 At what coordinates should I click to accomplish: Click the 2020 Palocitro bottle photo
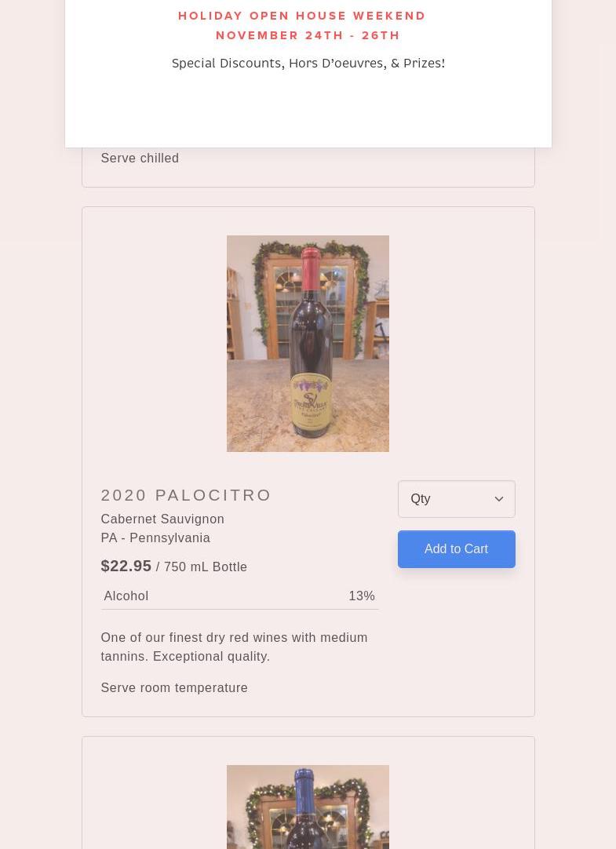coord(308,344)
